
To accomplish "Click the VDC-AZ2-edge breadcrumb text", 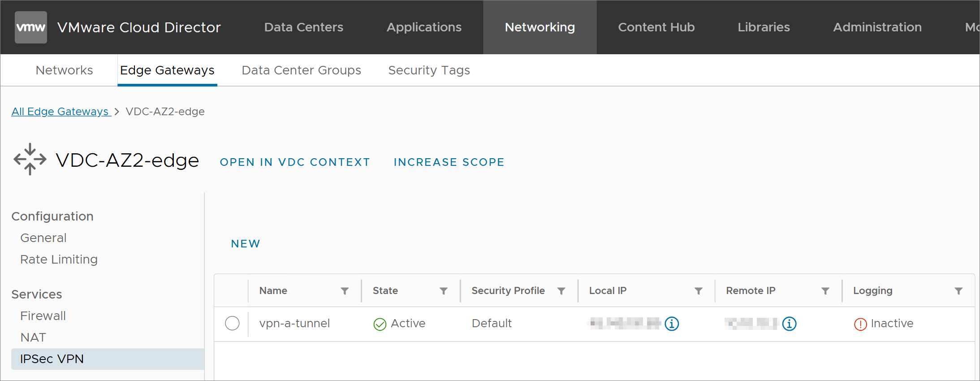I will pos(165,112).
